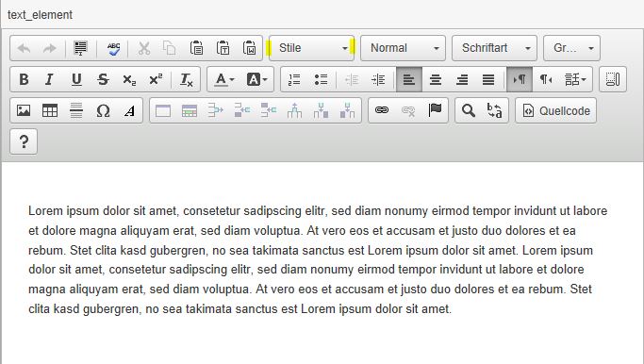The image size is (644, 364).
Task: Toggle superscript formatting
Action: (156, 79)
